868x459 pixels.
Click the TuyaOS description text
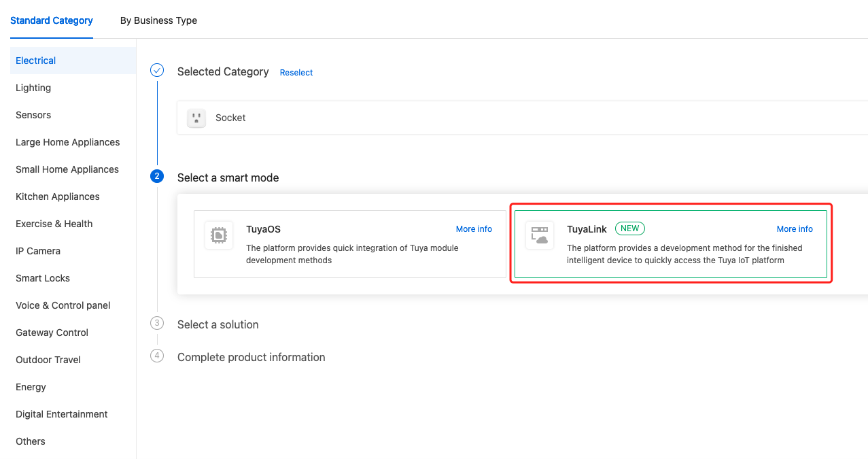pyautogui.click(x=352, y=254)
